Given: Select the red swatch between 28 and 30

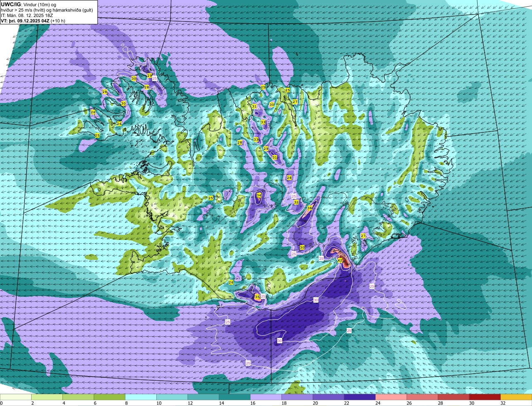Looking at the screenshot, I should click(453, 397).
